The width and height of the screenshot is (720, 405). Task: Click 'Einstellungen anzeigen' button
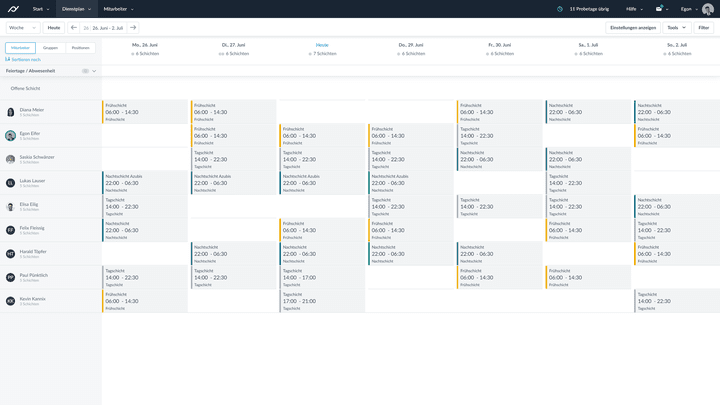(x=633, y=28)
